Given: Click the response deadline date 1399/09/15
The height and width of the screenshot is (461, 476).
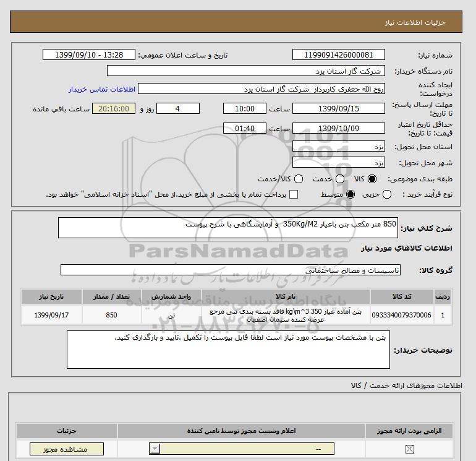Looking at the screenshot, I should (339, 108).
